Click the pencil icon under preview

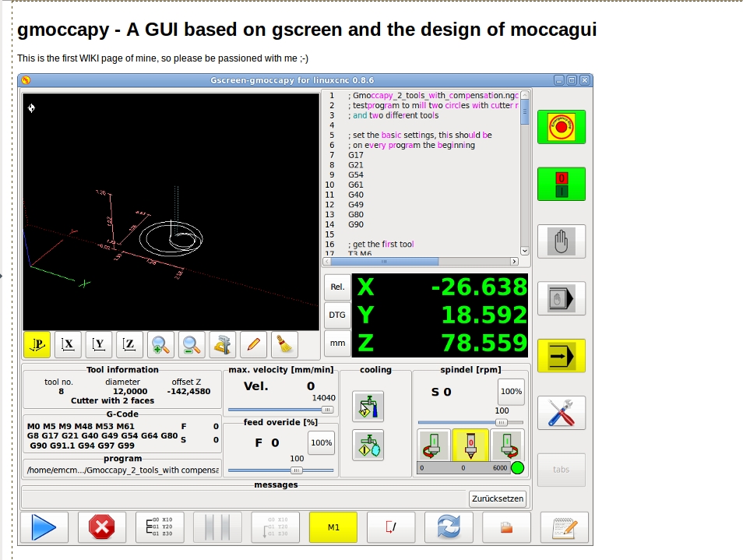click(254, 344)
